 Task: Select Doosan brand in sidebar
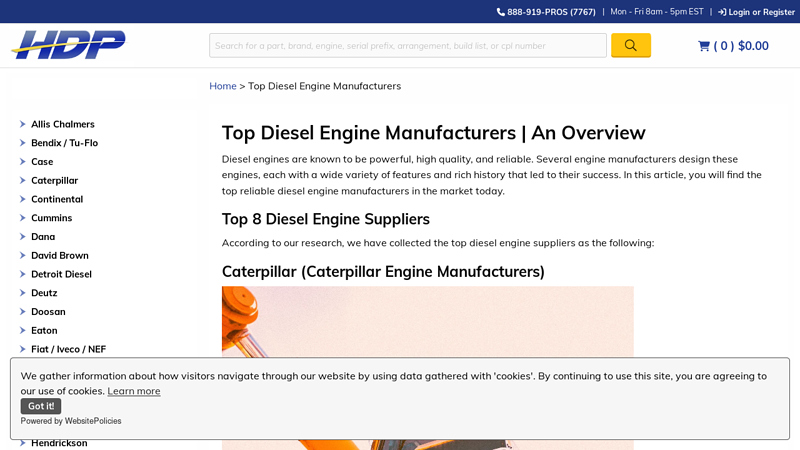(48, 312)
